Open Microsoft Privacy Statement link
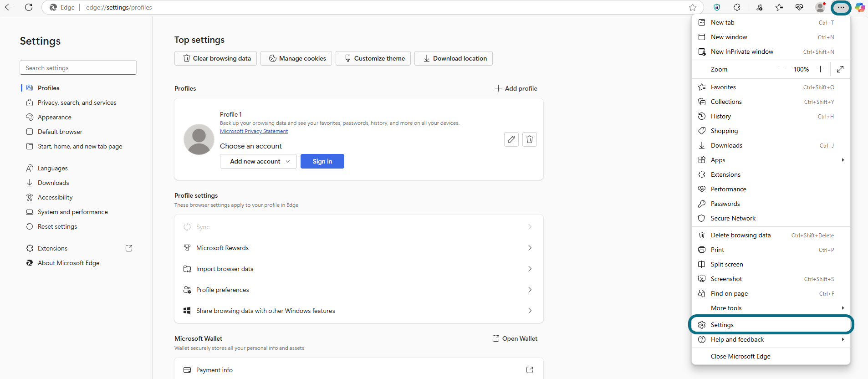The height and width of the screenshot is (379, 868). point(254,131)
